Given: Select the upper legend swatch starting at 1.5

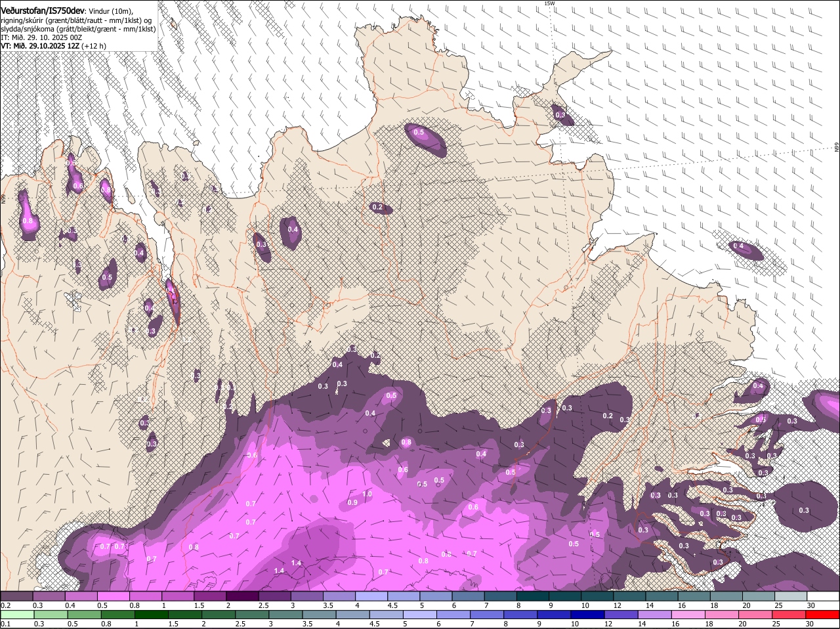Looking at the screenshot, I should pos(211,596).
